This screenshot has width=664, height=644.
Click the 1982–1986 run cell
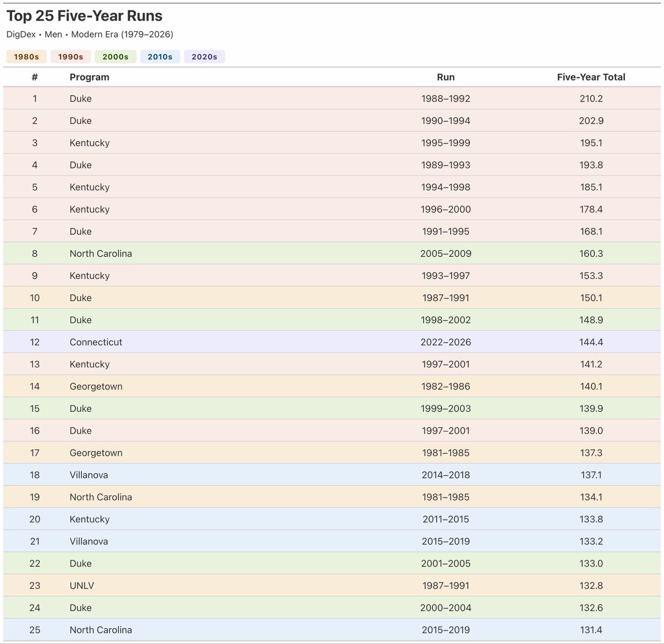pos(445,386)
